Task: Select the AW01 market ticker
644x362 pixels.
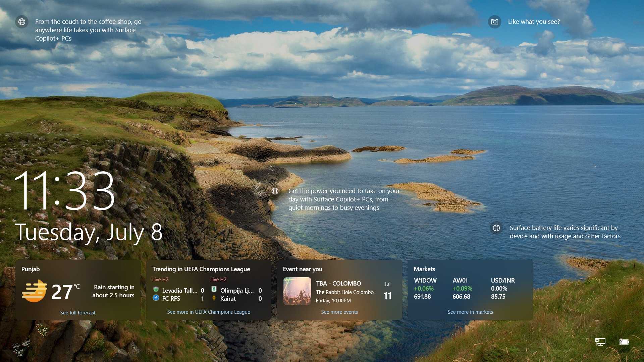Action: click(460, 281)
